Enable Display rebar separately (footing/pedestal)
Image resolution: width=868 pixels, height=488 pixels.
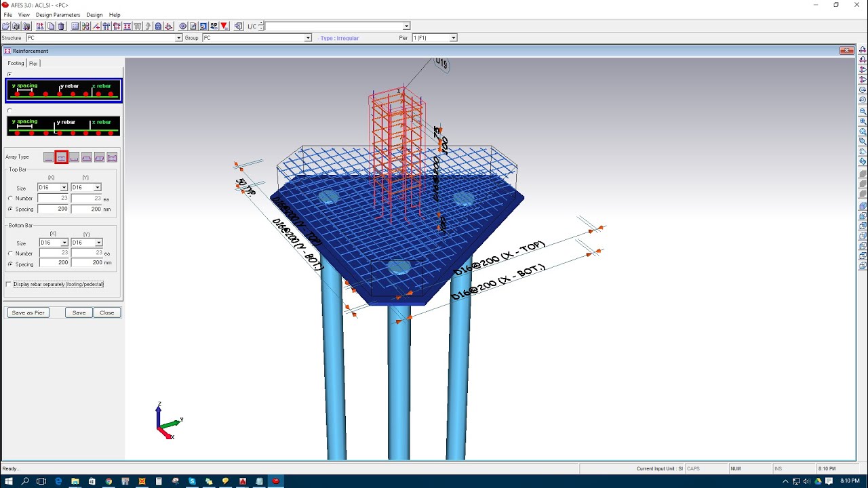pyautogui.click(x=9, y=283)
